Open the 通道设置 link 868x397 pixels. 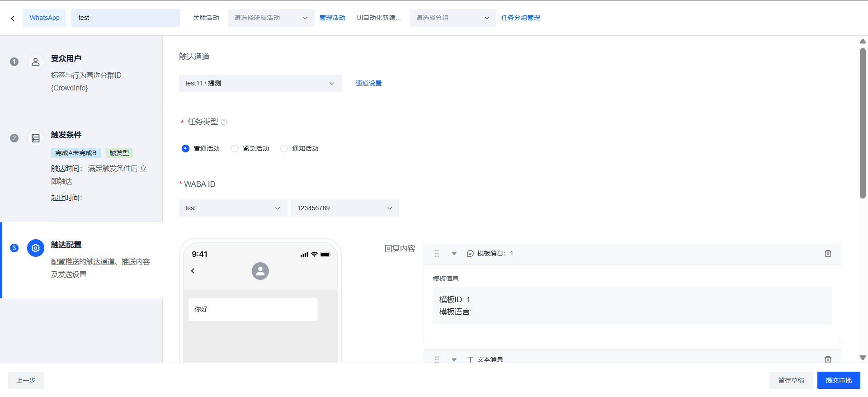pos(368,83)
